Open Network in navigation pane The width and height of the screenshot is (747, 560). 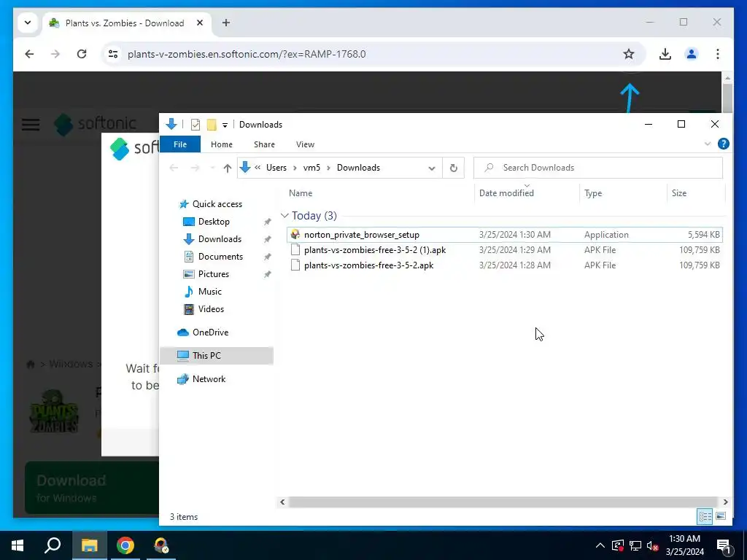(209, 379)
